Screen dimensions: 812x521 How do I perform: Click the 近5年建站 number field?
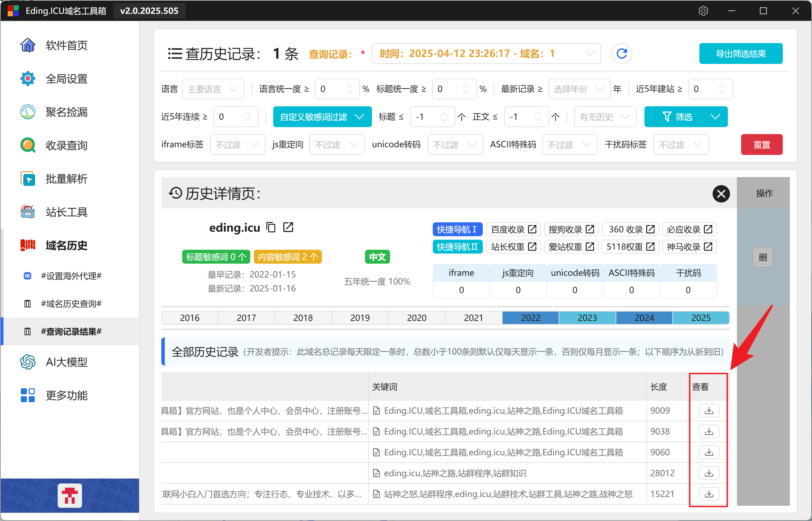tap(710, 89)
